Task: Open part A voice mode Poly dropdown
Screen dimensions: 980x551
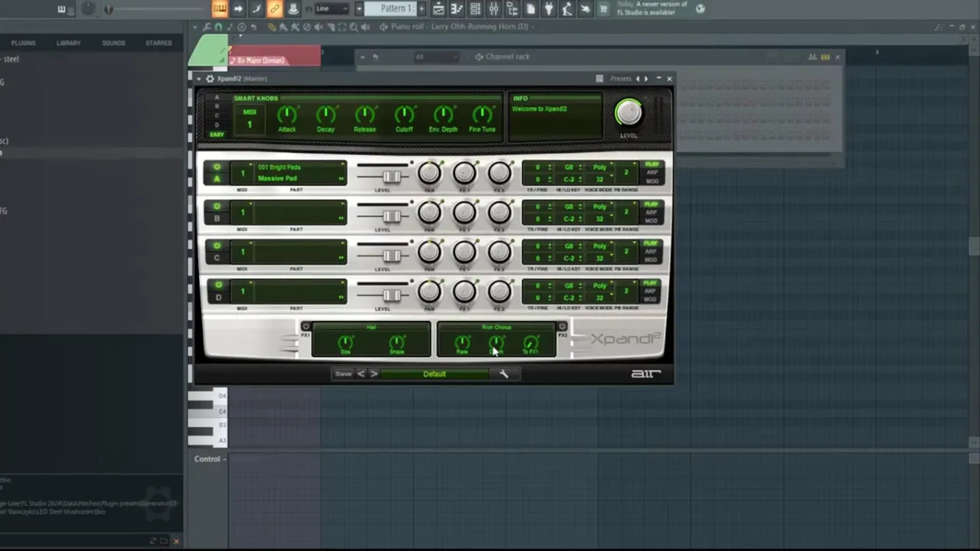Action: tap(599, 167)
